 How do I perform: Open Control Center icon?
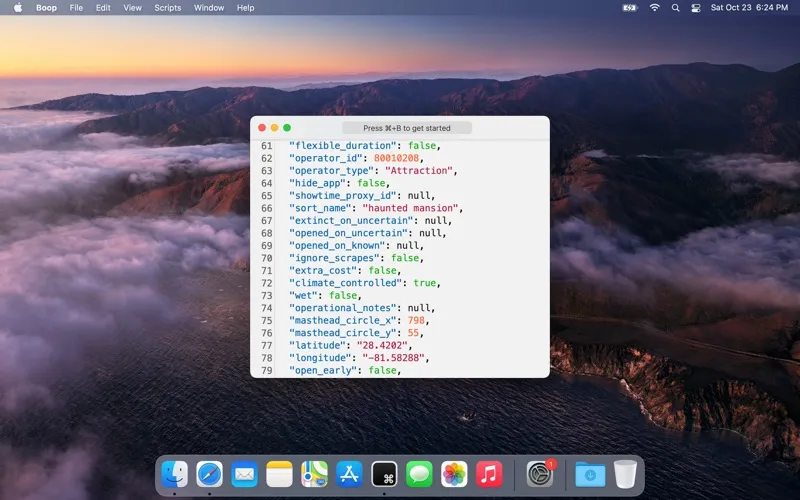(x=696, y=8)
